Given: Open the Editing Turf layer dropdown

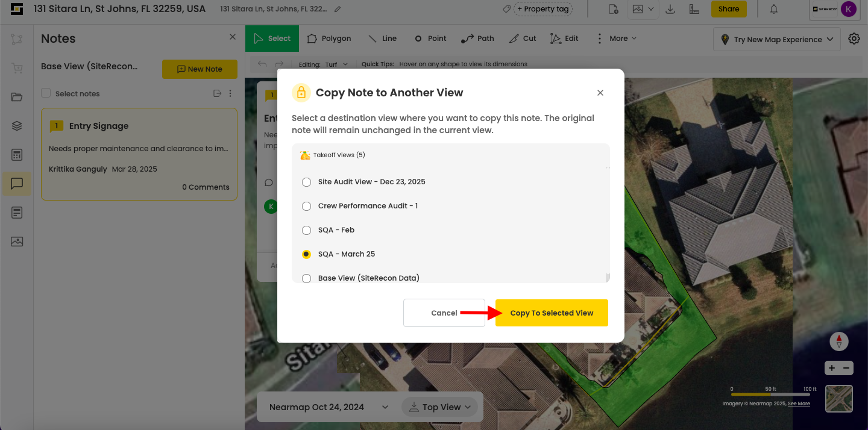Looking at the screenshot, I should (x=336, y=64).
